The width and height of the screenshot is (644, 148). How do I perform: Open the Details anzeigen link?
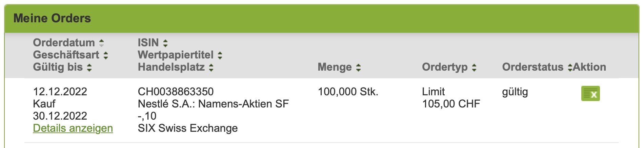pos(73,128)
